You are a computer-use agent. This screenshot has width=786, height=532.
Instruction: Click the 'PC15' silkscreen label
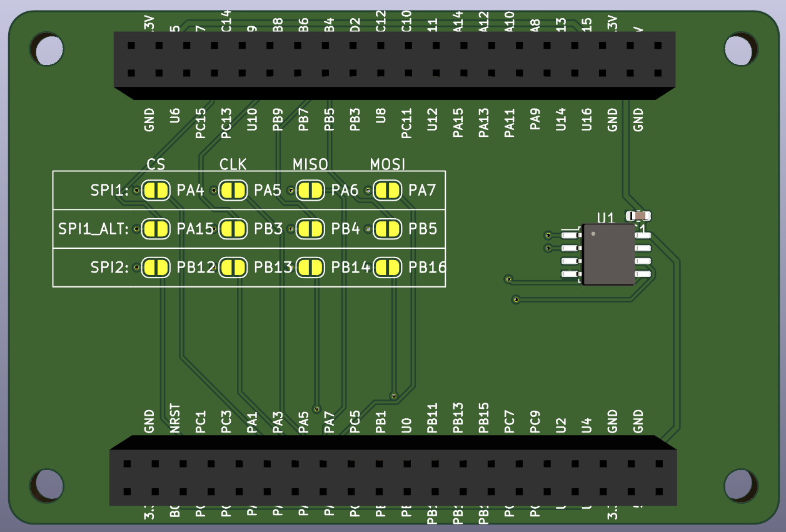pos(201,123)
